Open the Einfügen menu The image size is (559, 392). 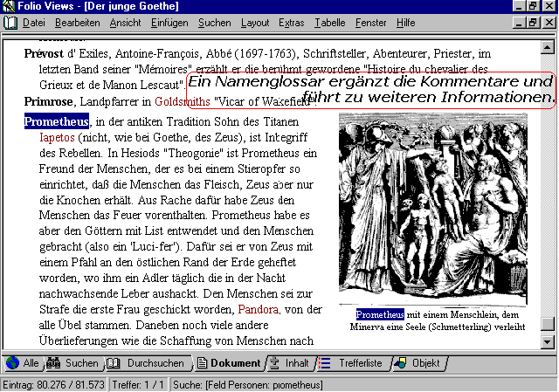click(169, 24)
